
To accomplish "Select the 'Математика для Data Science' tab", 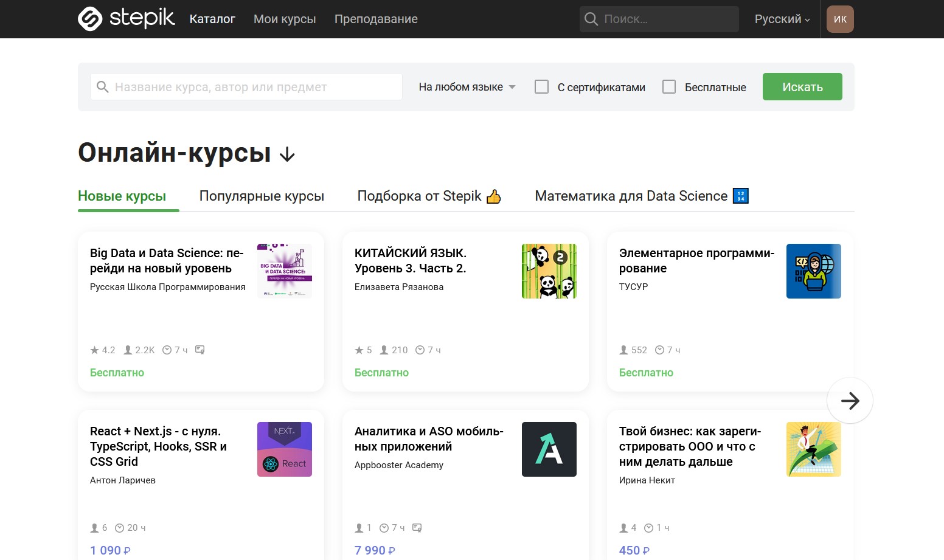I will 641,196.
